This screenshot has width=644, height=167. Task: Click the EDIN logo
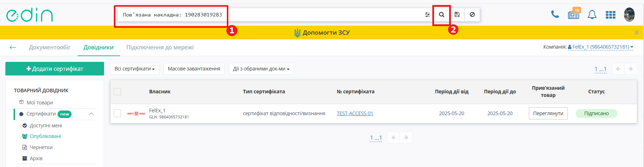pyautogui.click(x=29, y=15)
